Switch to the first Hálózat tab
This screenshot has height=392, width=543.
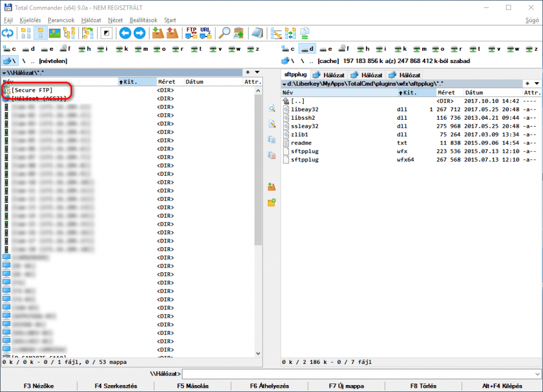tap(329, 75)
